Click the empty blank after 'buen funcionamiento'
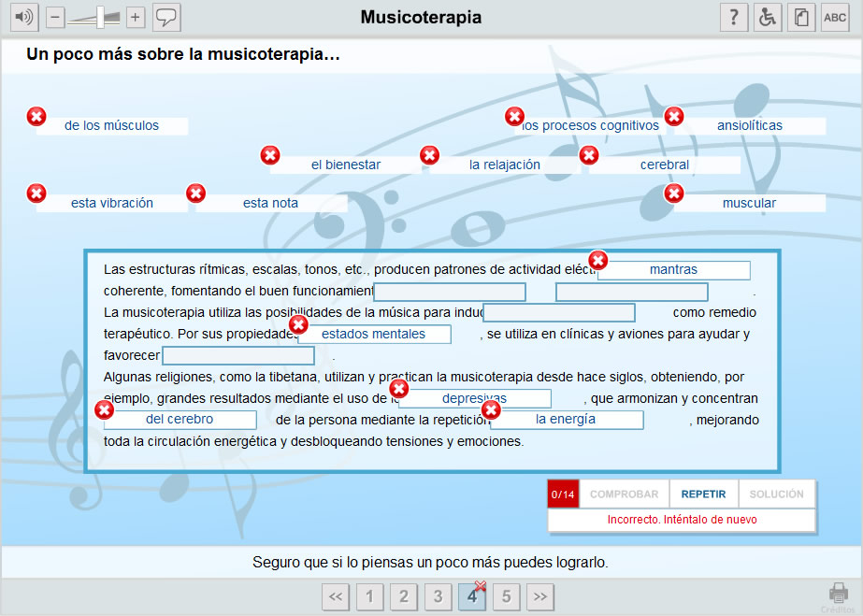 (x=450, y=292)
